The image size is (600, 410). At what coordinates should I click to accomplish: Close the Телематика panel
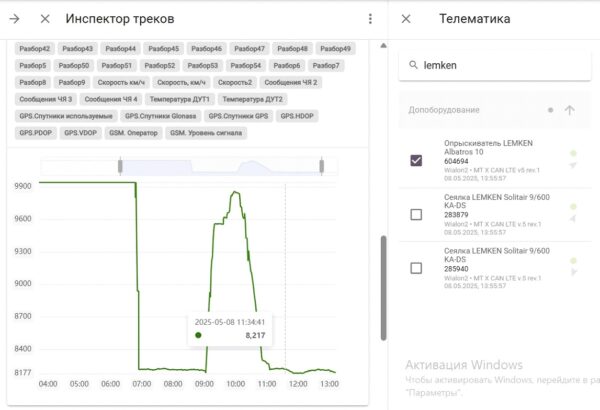[x=405, y=19]
